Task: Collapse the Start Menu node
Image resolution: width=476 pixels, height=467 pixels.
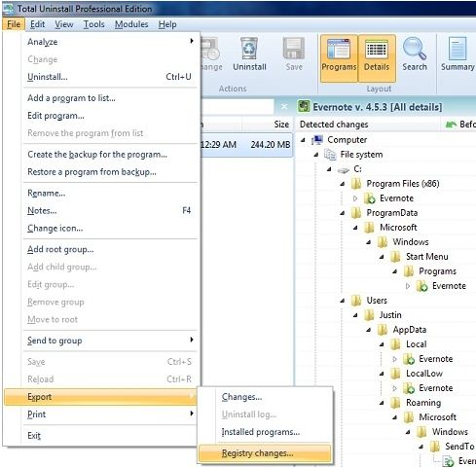Action: coord(382,257)
